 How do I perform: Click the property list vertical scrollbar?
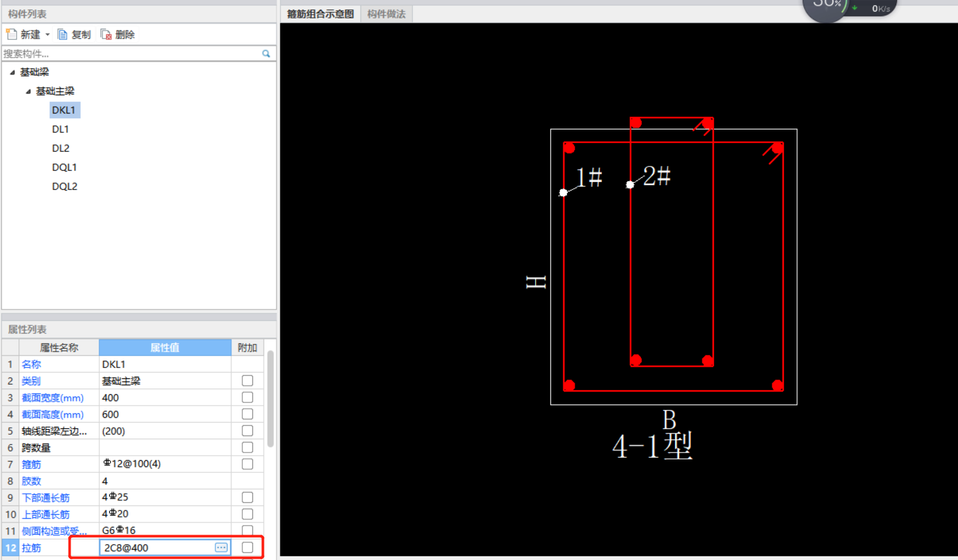point(270,399)
